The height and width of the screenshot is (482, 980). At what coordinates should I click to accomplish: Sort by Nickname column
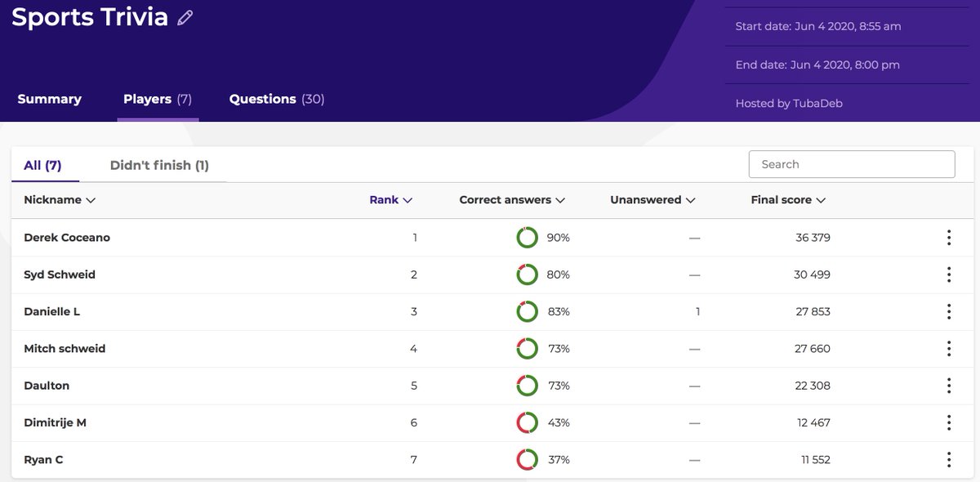pyautogui.click(x=60, y=200)
